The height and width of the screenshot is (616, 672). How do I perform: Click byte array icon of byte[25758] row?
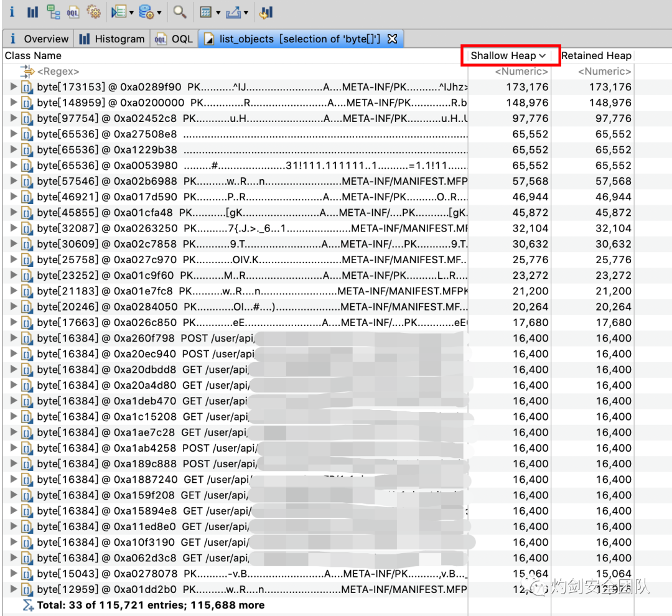27,260
